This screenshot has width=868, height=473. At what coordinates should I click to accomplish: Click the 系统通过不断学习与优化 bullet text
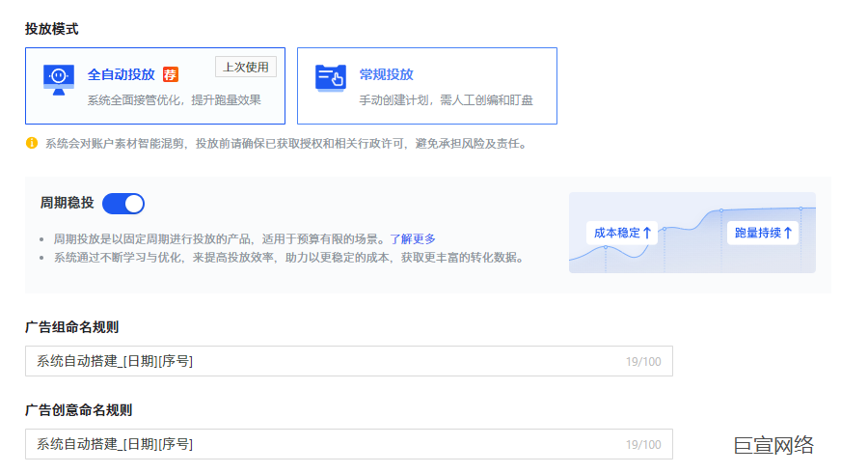288,258
